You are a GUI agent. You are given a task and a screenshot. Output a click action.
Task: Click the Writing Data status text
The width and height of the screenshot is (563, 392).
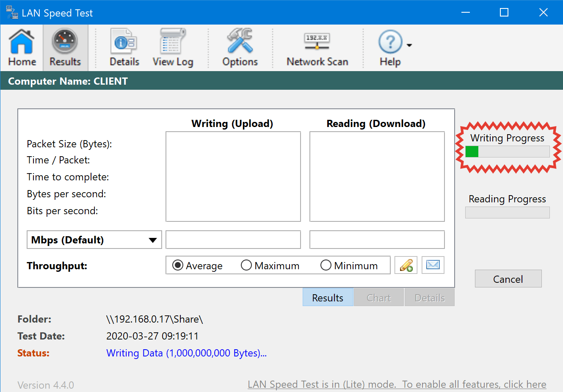[x=186, y=353]
